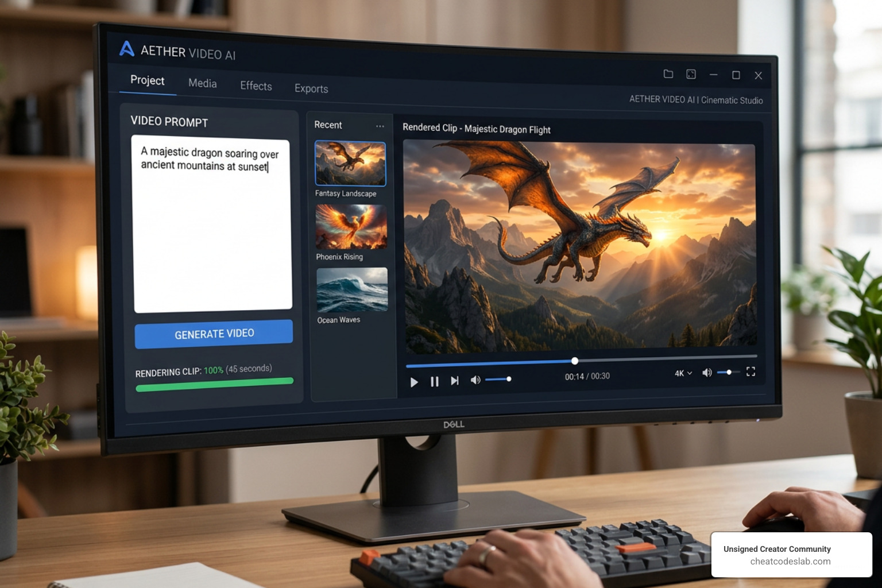Click the screen capture icon beside the folder icon
Viewport: 882px width, 588px height.
(x=690, y=74)
